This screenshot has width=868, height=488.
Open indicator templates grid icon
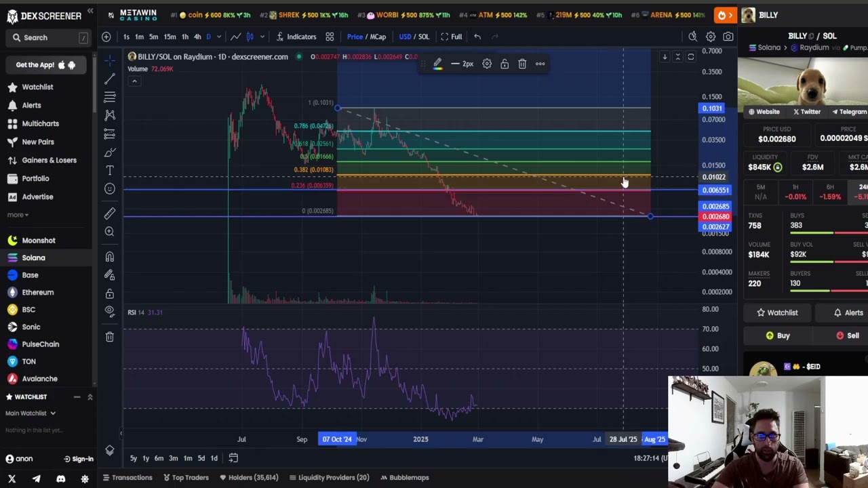pos(330,37)
